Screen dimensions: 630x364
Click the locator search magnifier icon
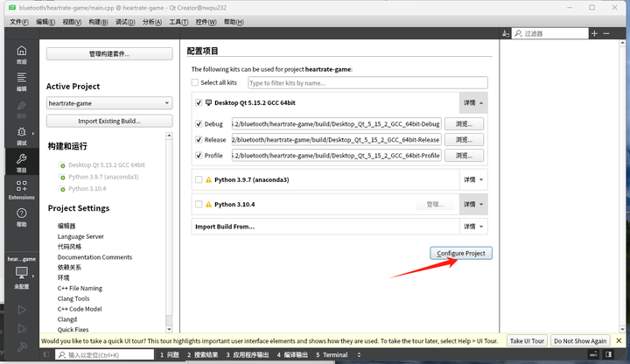pyautogui.click(x=61, y=354)
